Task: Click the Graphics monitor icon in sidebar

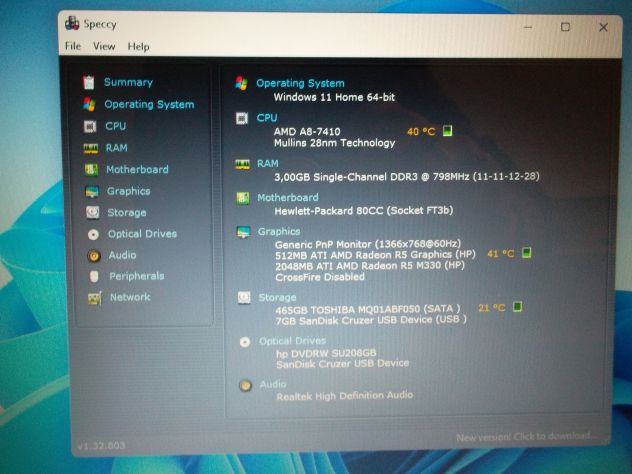Action: [x=92, y=191]
